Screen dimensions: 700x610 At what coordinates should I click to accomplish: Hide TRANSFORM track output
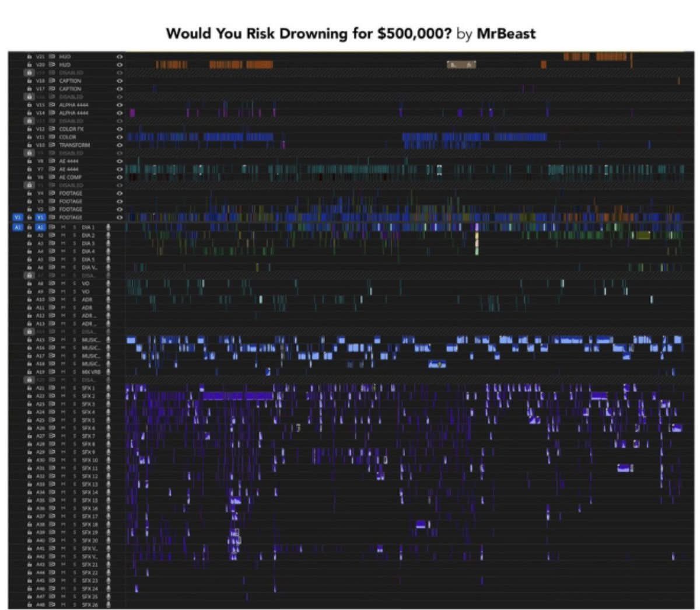[x=120, y=145]
